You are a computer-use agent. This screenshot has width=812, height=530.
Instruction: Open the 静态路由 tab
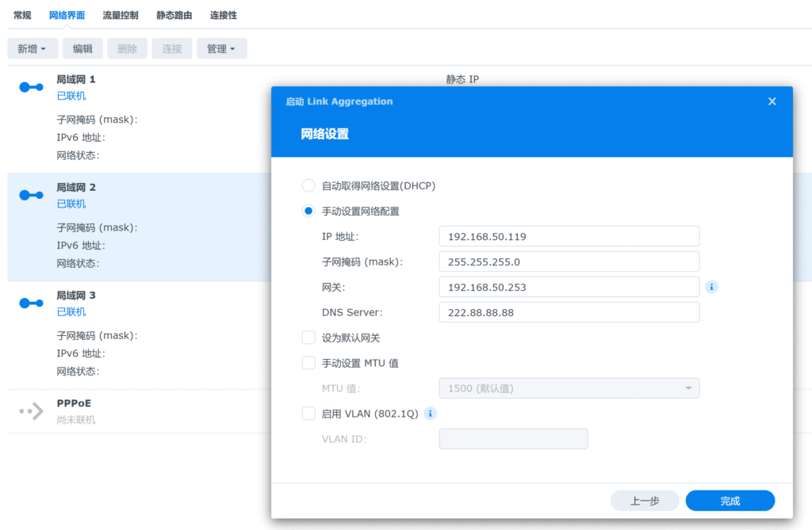173,15
